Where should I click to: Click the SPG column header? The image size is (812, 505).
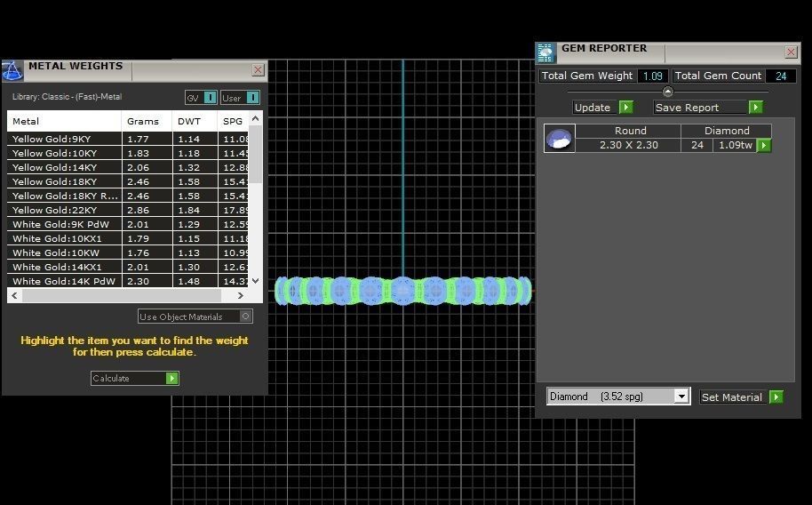tap(233, 121)
